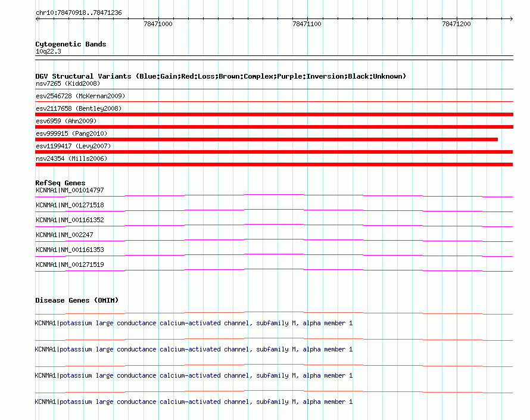This screenshot has width=530, height=420.
Task: Click the magenta gene line for NM_002247
Action: [274, 239]
